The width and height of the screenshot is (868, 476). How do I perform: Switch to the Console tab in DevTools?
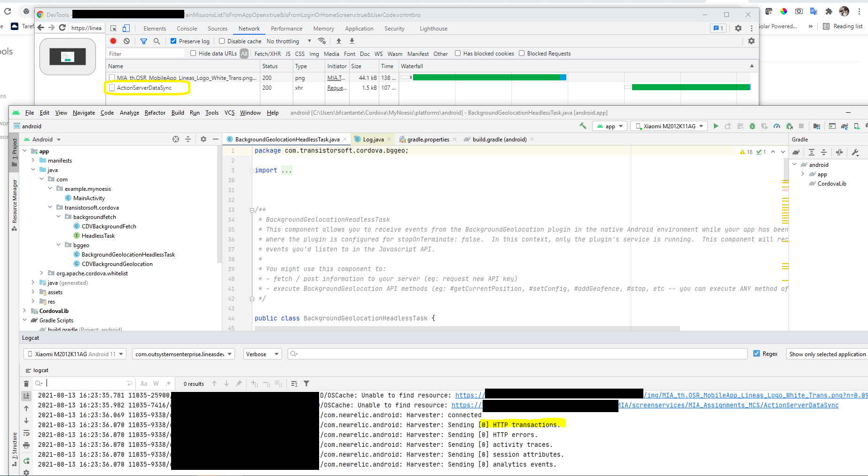tap(187, 29)
